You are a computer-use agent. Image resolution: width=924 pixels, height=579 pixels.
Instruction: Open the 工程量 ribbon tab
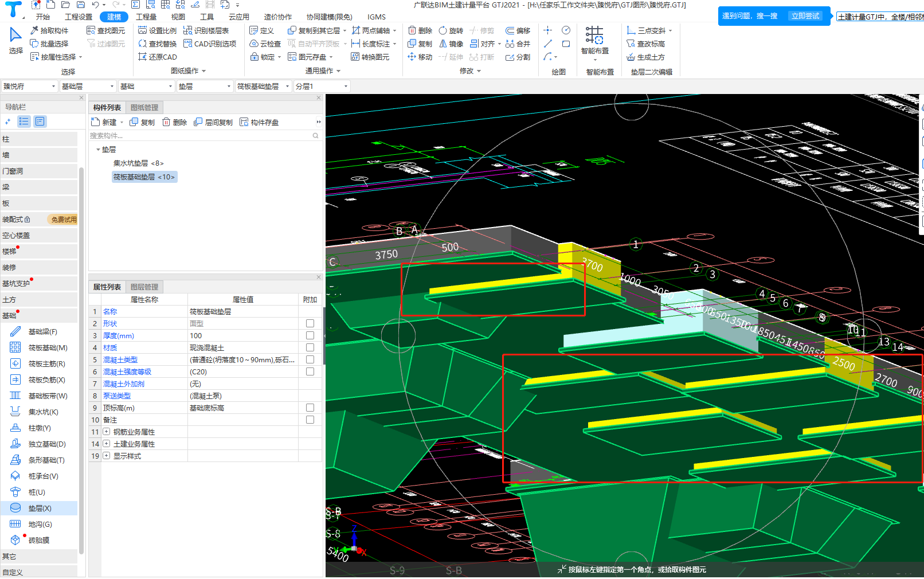146,17
